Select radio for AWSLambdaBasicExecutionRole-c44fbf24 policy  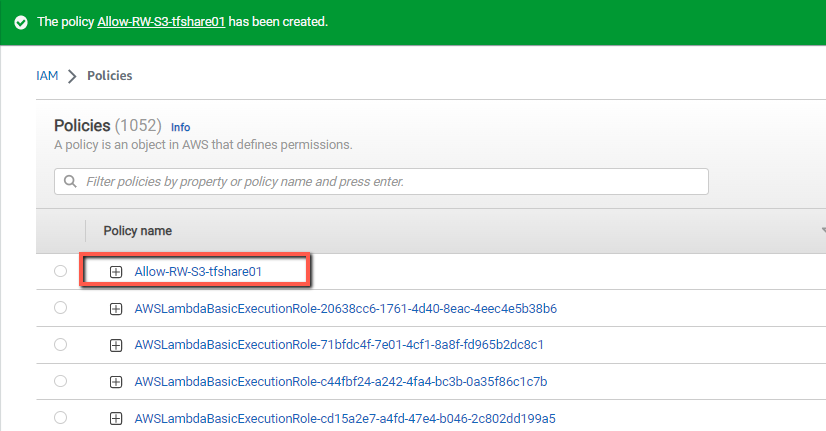(61, 380)
